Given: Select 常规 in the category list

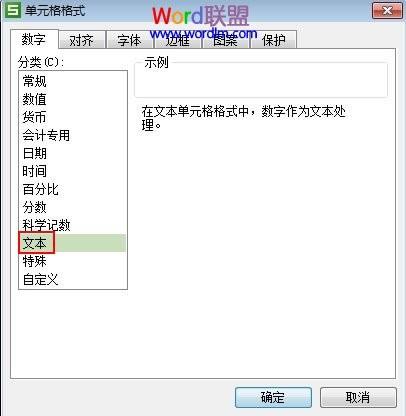Looking at the screenshot, I should coord(73,81).
